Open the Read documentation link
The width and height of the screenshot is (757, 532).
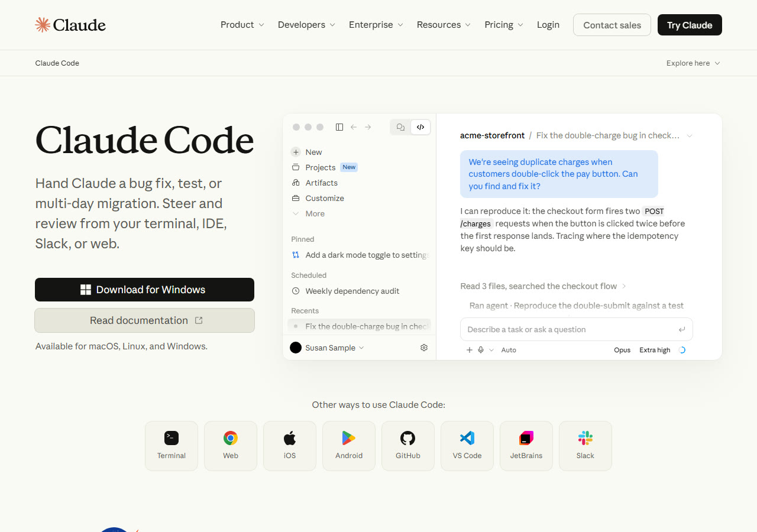click(x=144, y=320)
